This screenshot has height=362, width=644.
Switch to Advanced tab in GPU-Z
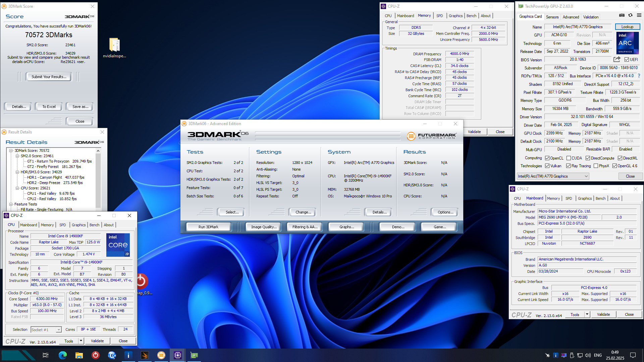pos(571,17)
